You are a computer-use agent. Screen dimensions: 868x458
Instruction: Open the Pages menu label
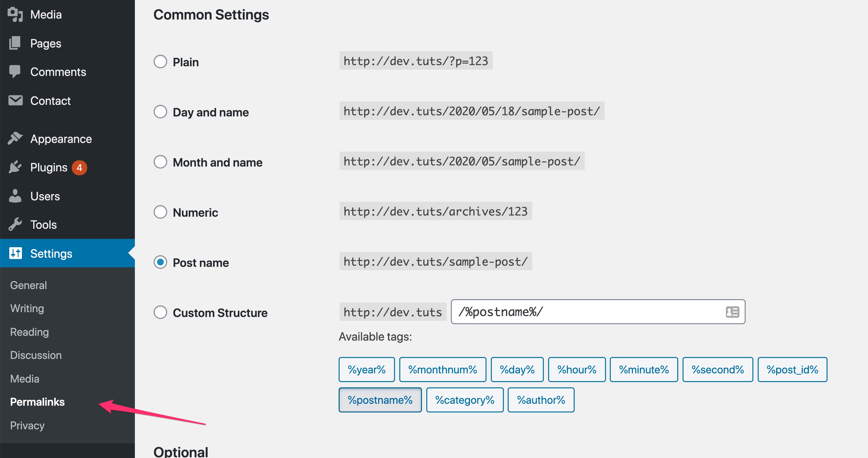(x=46, y=43)
